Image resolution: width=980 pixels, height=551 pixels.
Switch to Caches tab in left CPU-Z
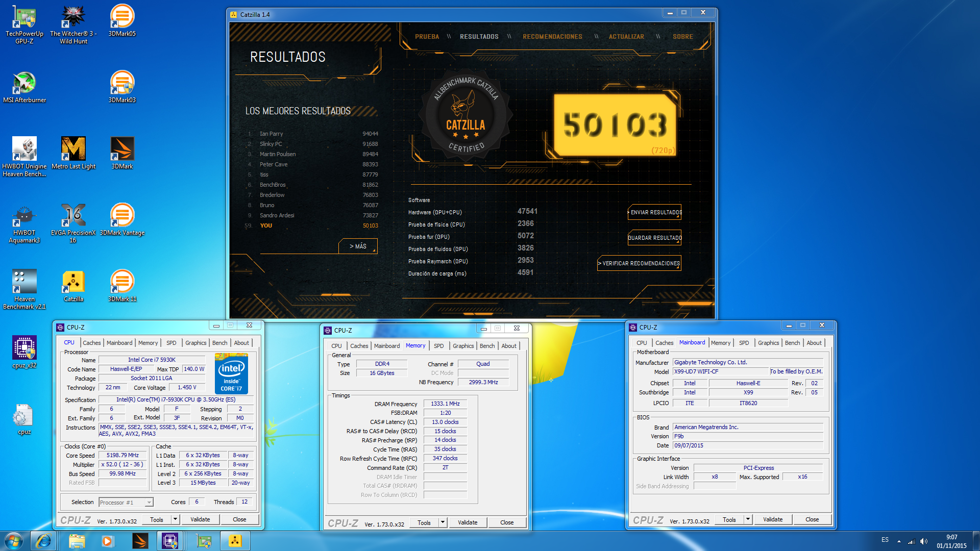coord(92,343)
